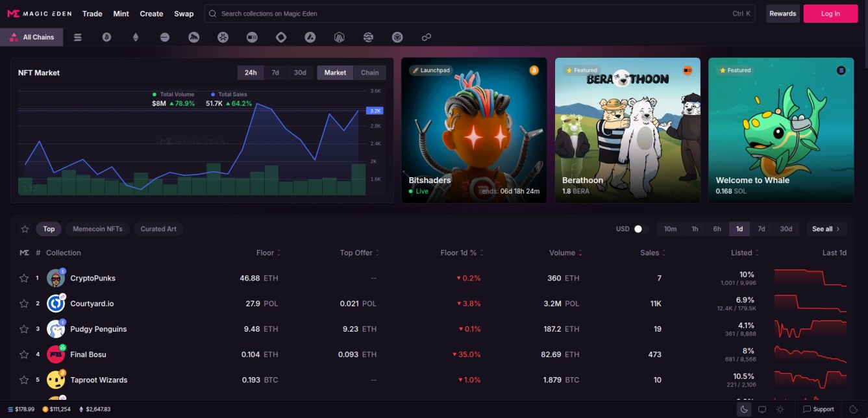Open the Create menu

(x=151, y=14)
